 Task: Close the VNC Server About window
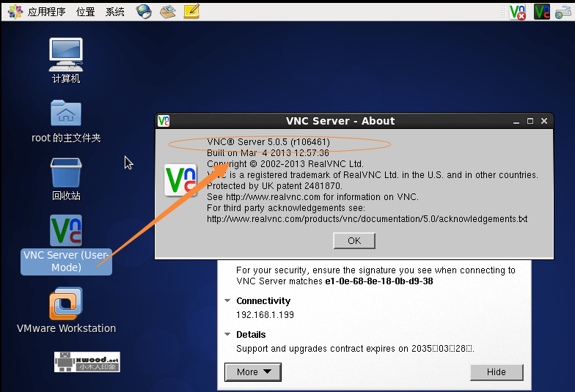pyautogui.click(x=544, y=122)
